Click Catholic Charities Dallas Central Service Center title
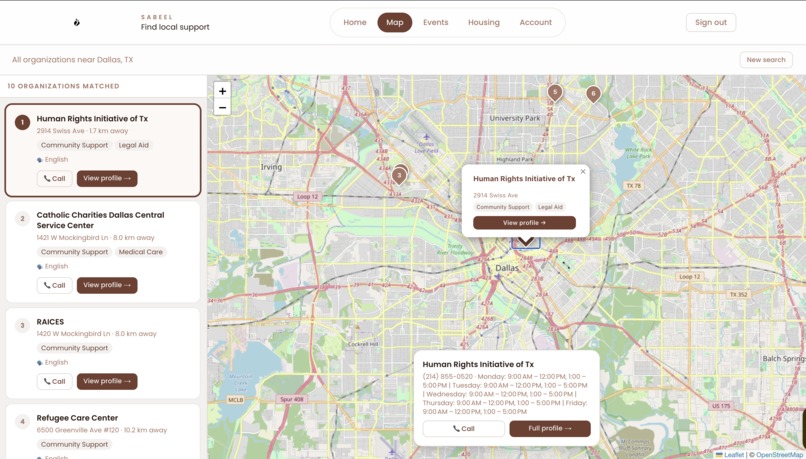806x459 pixels. (x=100, y=220)
